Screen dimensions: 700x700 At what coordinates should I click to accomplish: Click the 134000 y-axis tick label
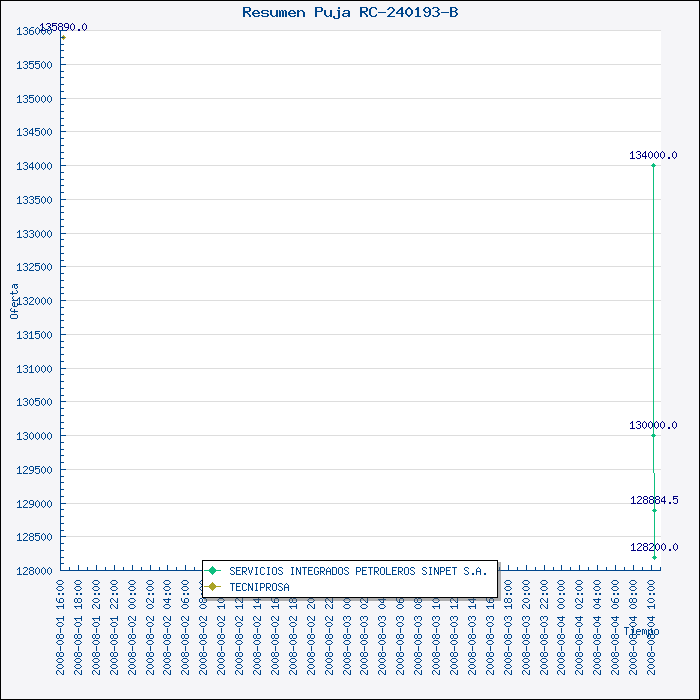[x=34, y=166]
